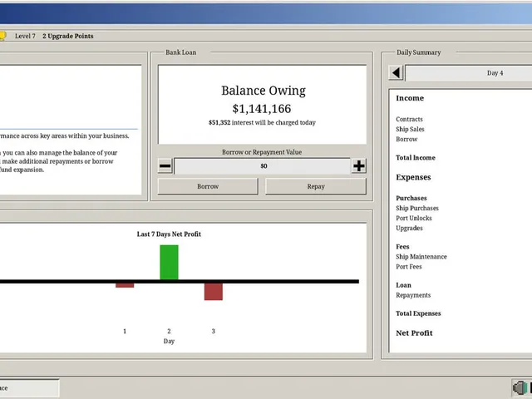Go to previous day with left arrow
This screenshot has height=399, width=532.
(396, 72)
